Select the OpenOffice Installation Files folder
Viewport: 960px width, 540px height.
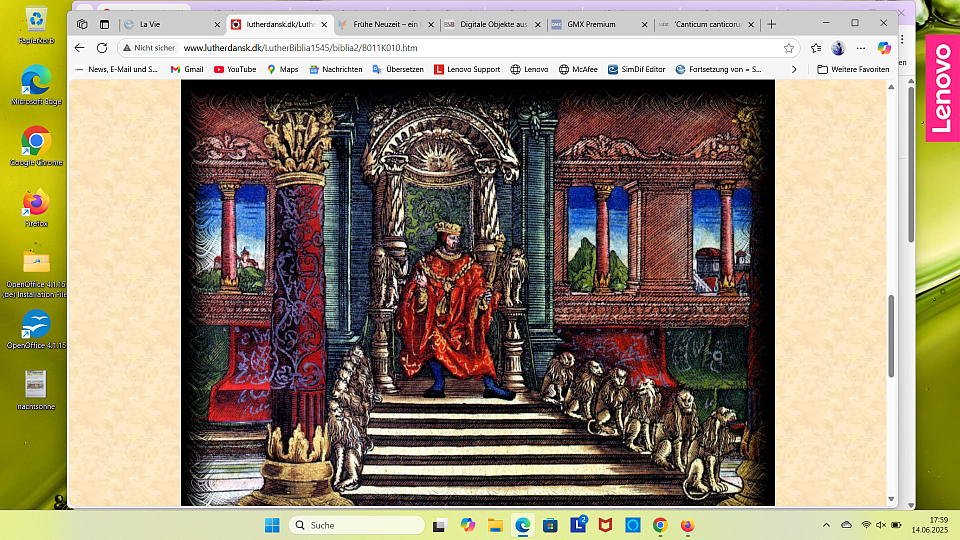pyautogui.click(x=36, y=273)
